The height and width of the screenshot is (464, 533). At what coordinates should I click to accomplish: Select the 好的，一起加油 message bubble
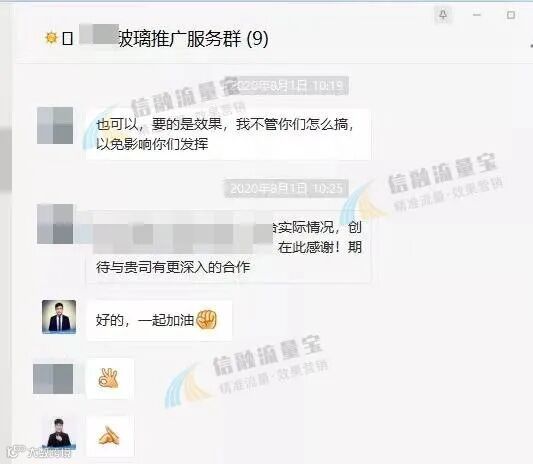159,320
